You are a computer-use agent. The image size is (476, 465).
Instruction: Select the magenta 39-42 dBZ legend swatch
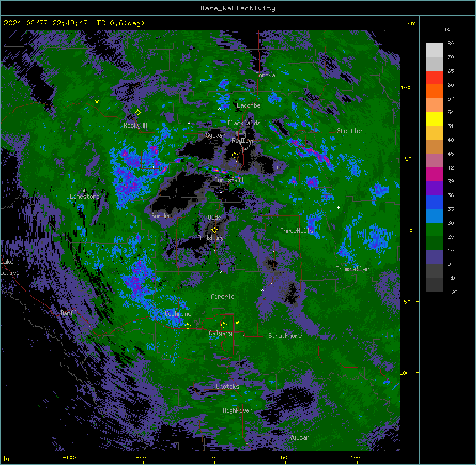click(434, 174)
